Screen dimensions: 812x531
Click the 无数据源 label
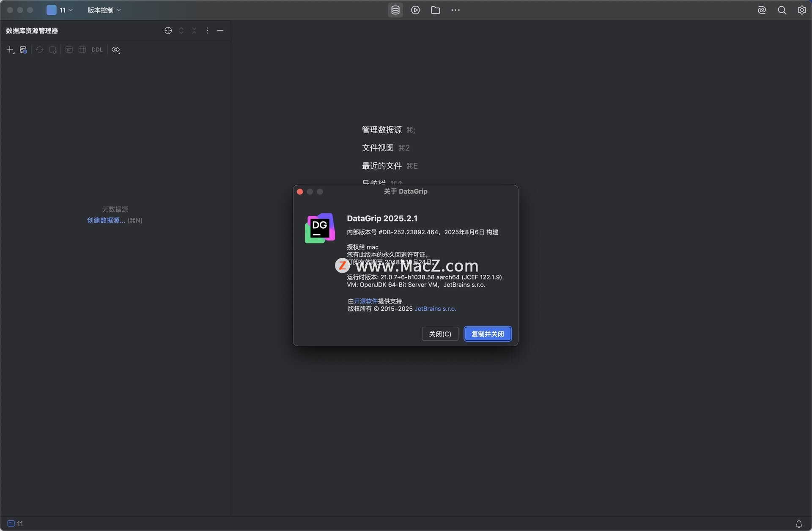click(115, 210)
